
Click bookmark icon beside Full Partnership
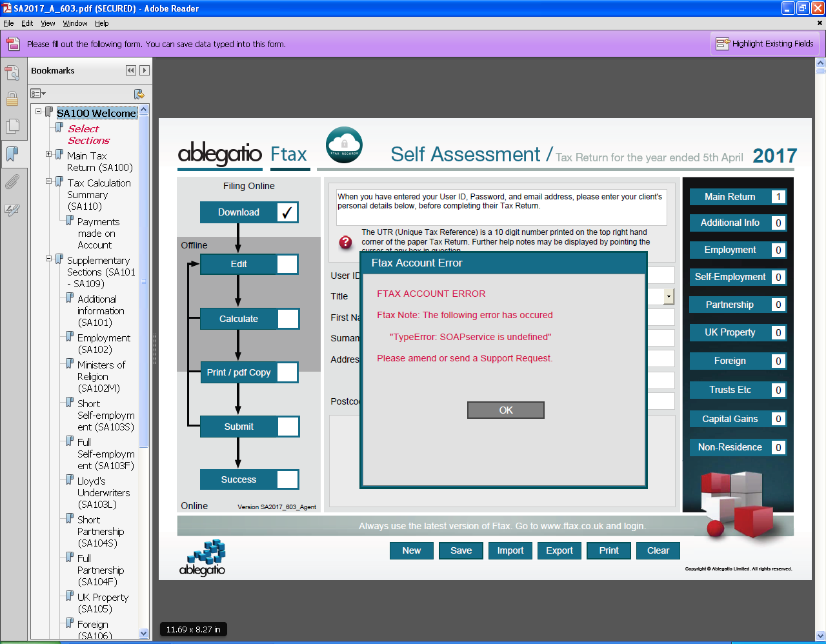[x=70, y=558]
